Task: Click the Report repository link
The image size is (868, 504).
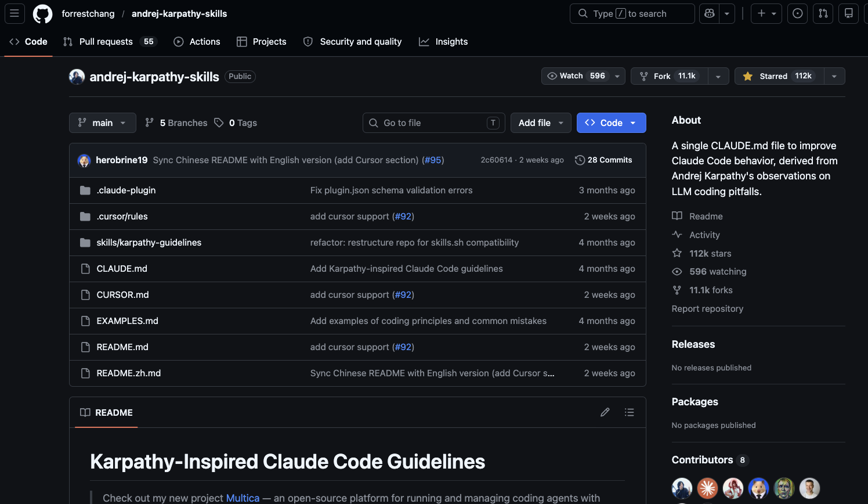Action: tap(707, 308)
